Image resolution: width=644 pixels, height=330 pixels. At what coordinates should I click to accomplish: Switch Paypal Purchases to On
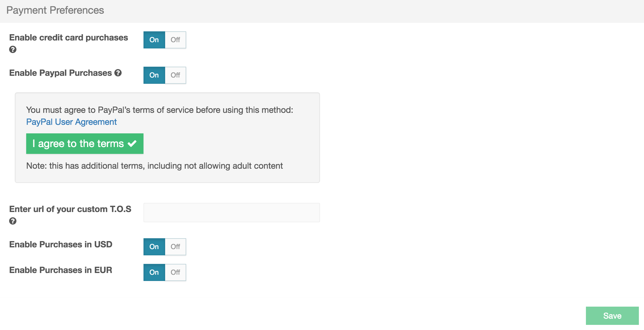click(154, 75)
